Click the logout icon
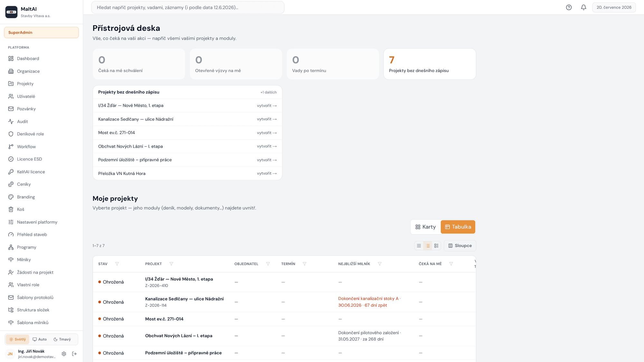Screen dimensions: 644x362 [x=74, y=354]
